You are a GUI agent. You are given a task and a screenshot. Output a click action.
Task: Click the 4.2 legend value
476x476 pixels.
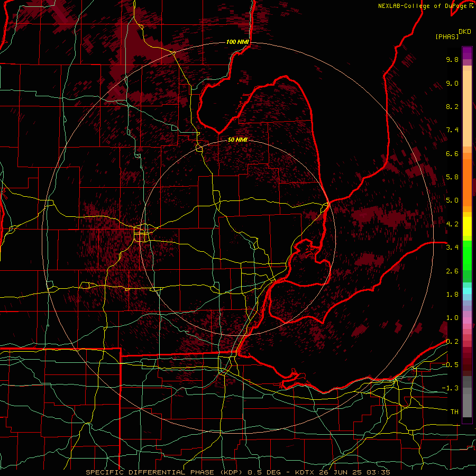pyautogui.click(x=452, y=224)
